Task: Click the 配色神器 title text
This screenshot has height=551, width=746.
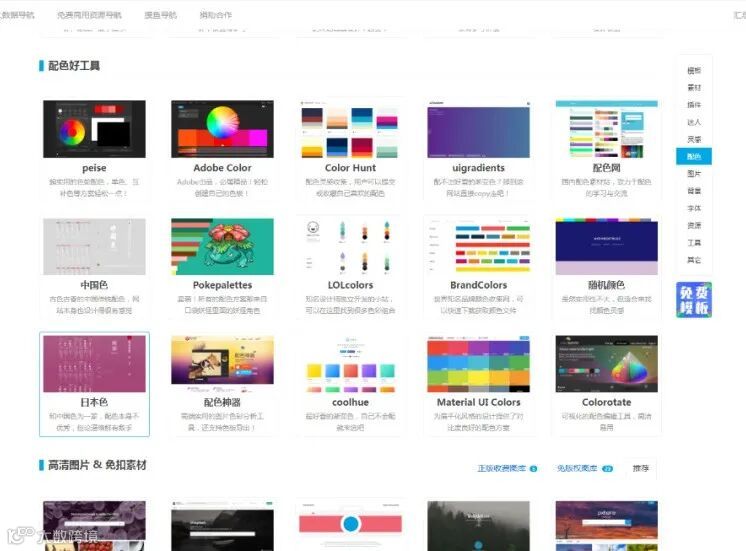Action: 222,403
